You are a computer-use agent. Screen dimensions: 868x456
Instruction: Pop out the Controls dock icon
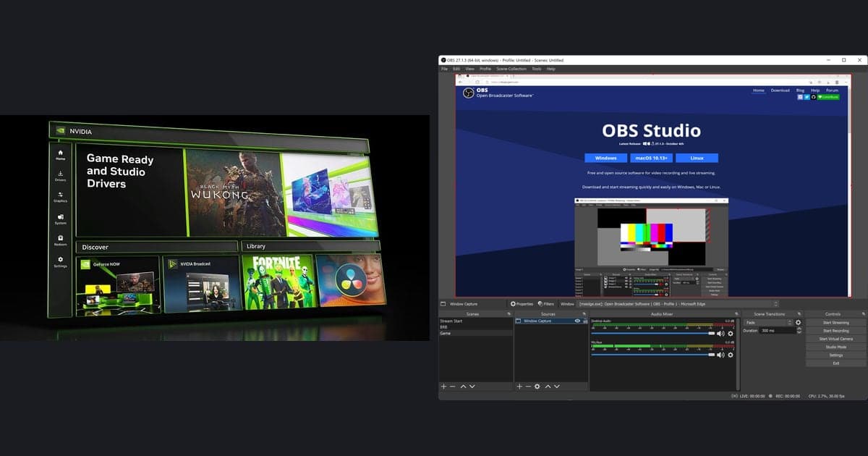(864, 314)
